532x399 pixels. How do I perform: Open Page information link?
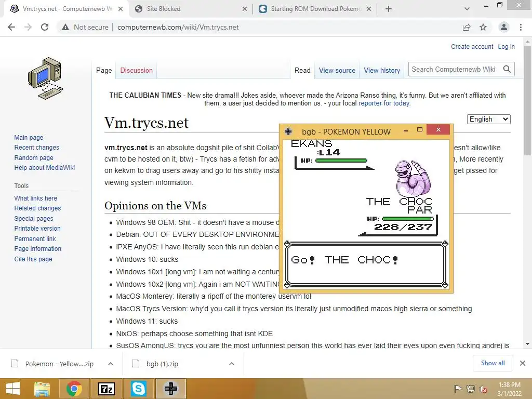(x=37, y=248)
